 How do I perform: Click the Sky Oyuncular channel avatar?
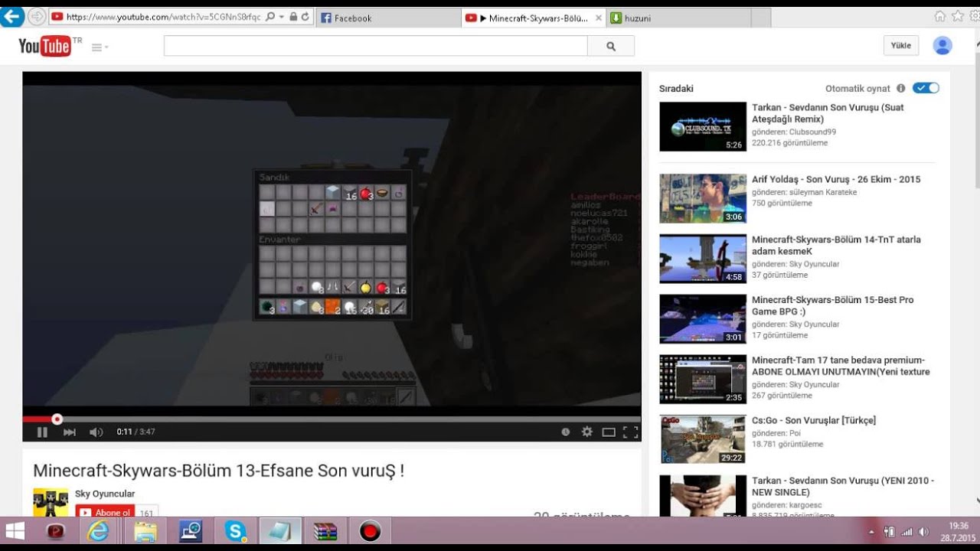pyautogui.click(x=51, y=502)
